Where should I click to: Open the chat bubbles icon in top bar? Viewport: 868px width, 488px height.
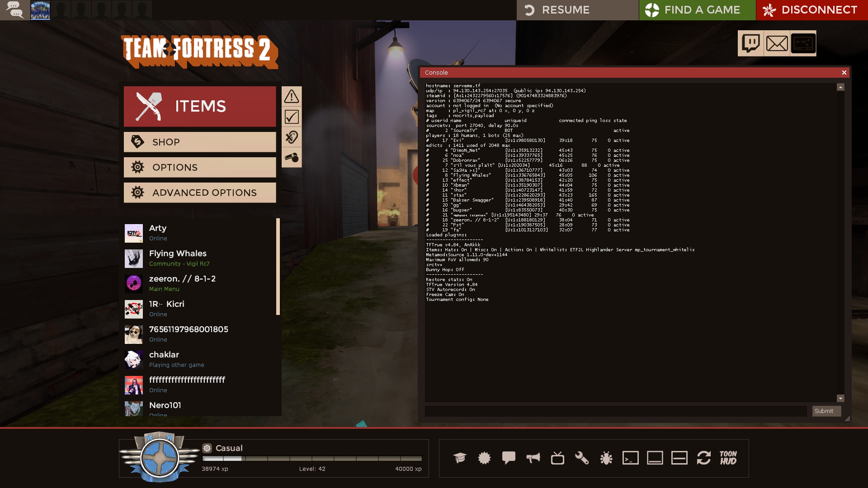14,10
